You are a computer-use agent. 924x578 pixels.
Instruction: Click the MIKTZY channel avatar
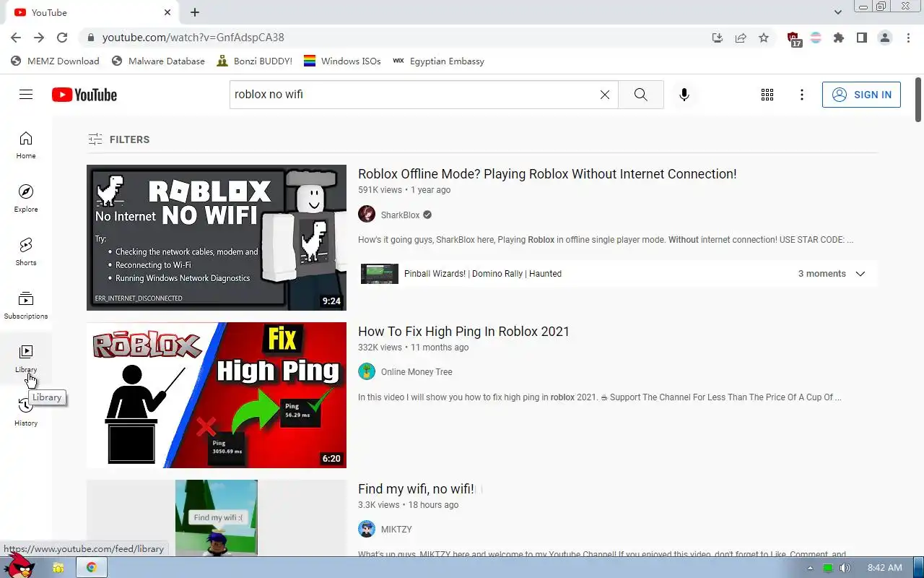click(367, 530)
